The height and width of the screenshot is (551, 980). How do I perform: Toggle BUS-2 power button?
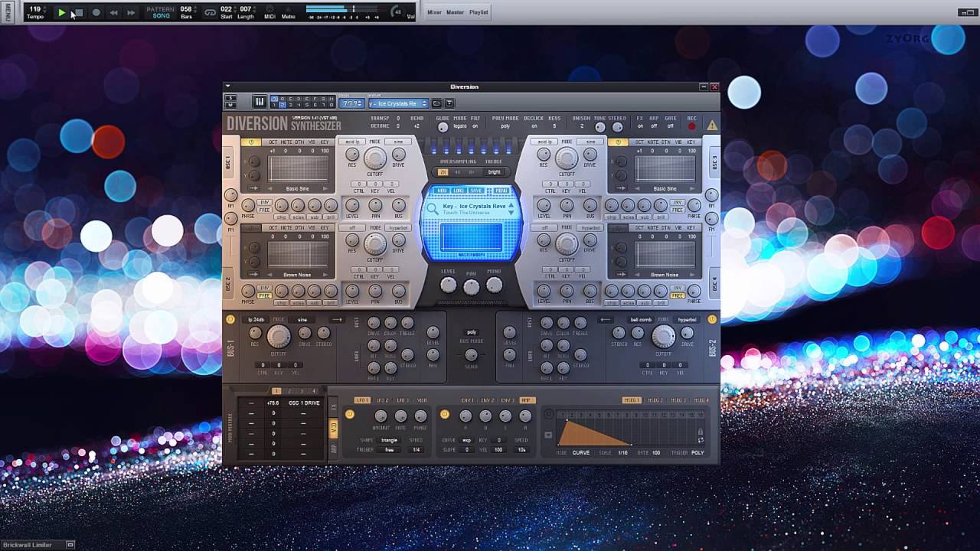(712, 319)
